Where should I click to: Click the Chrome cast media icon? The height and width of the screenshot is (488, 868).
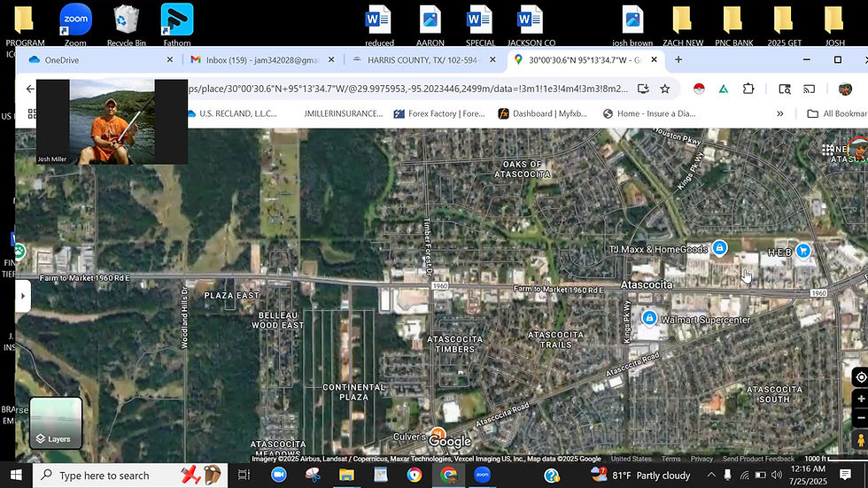(x=809, y=89)
